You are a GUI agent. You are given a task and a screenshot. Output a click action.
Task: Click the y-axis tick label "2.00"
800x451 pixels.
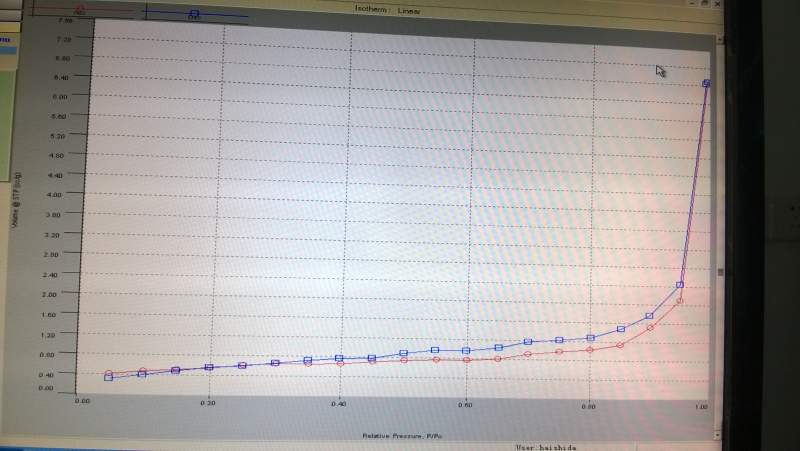pyautogui.click(x=49, y=294)
